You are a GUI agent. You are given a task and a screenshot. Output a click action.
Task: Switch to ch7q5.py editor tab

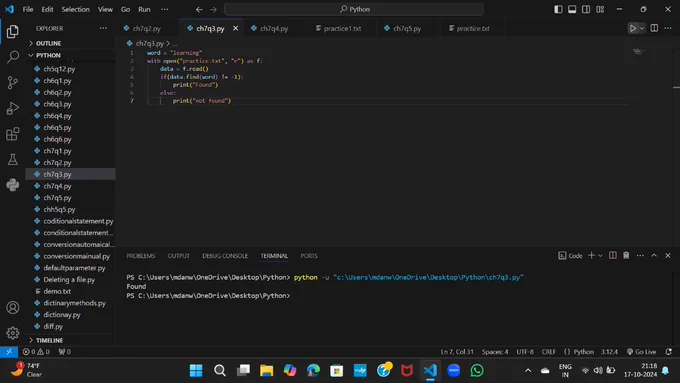(407, 29)
